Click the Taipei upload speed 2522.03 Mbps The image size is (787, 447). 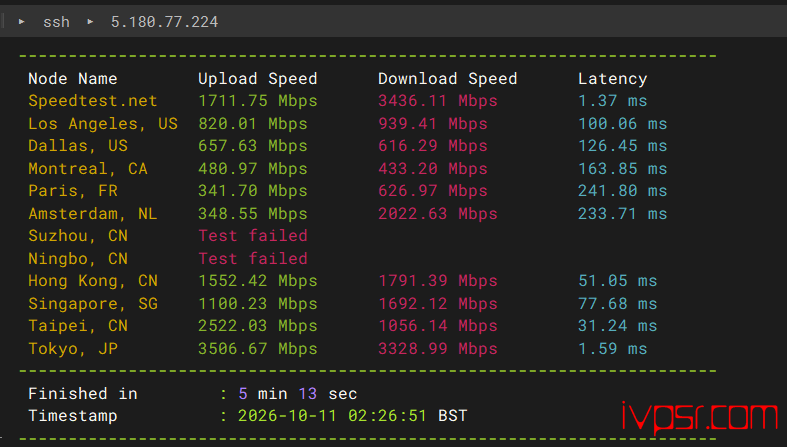coord(257,326)
